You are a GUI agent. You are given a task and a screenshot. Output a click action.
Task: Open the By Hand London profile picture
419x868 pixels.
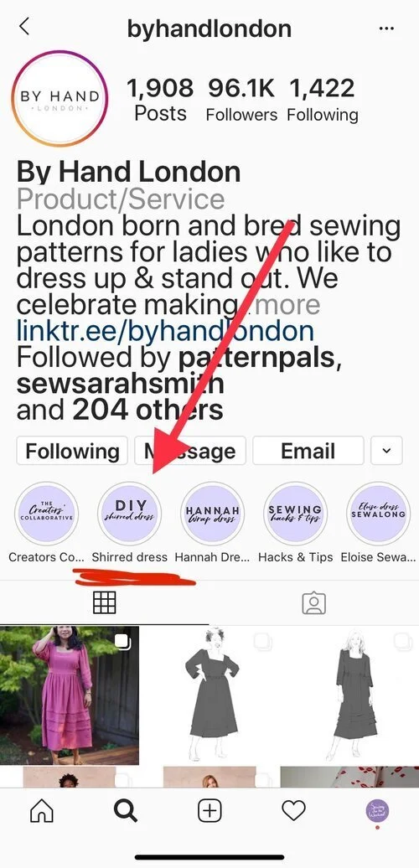59,99
